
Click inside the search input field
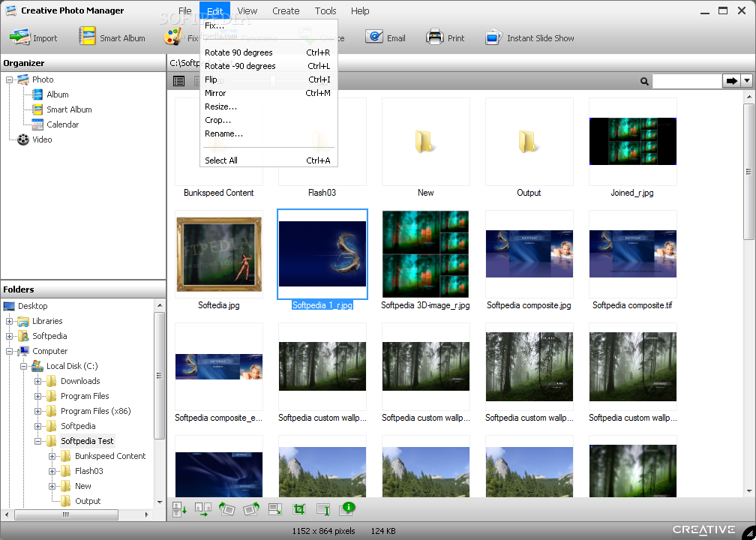pos(686,81)
